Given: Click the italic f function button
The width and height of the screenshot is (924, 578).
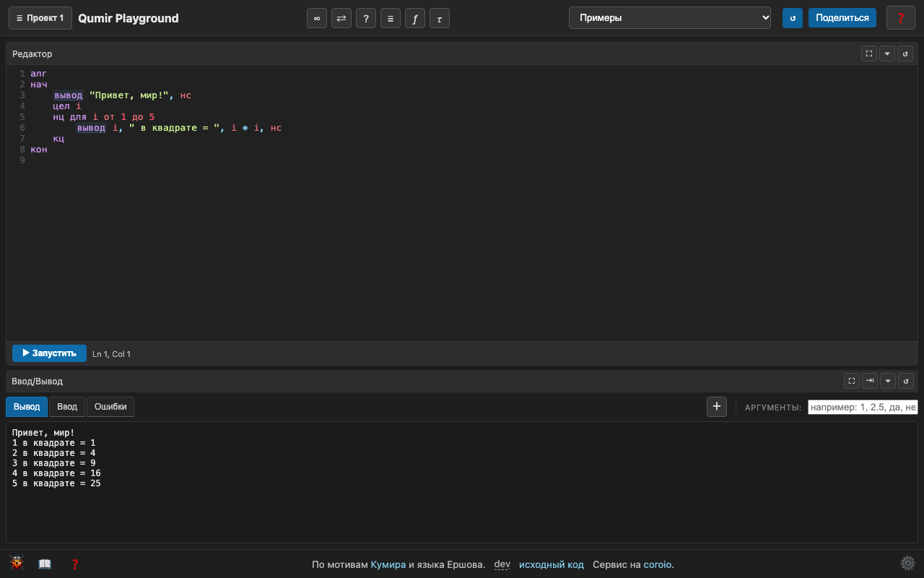Looking at the screenshot, I should [415, 18].
